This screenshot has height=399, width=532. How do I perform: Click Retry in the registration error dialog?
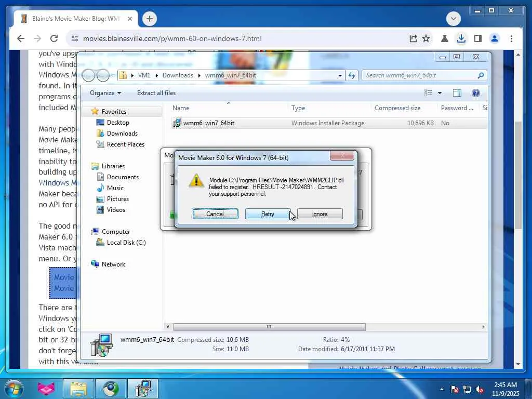point(268,214)
